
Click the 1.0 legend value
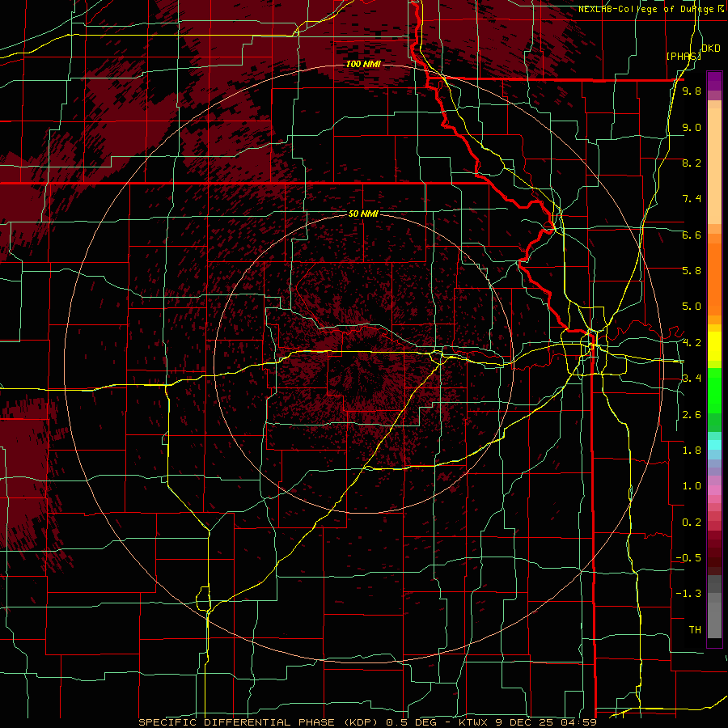tap(692, 486)
